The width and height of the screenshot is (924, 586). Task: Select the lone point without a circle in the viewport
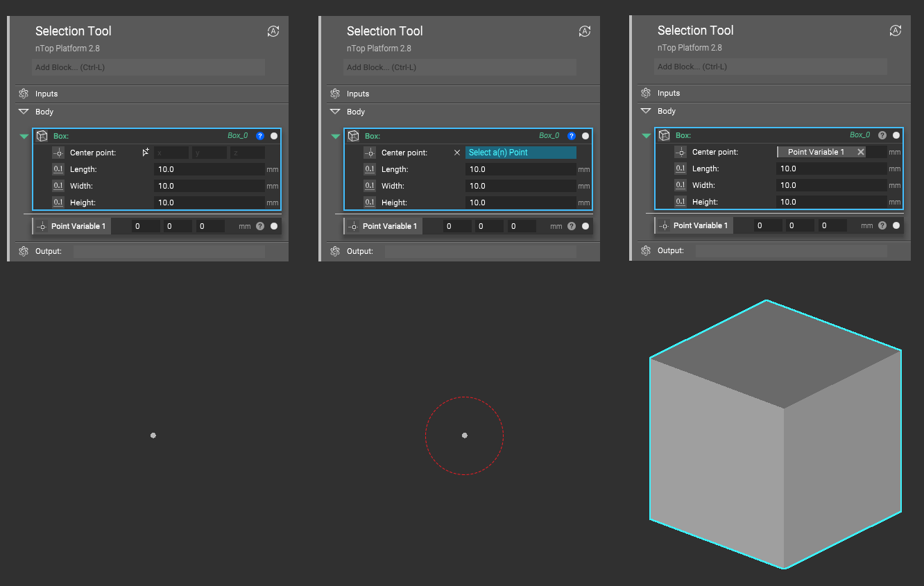coord(153,436)
